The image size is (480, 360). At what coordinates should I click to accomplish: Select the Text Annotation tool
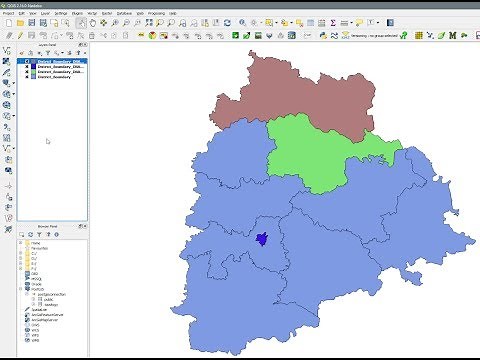coord(371,23)
